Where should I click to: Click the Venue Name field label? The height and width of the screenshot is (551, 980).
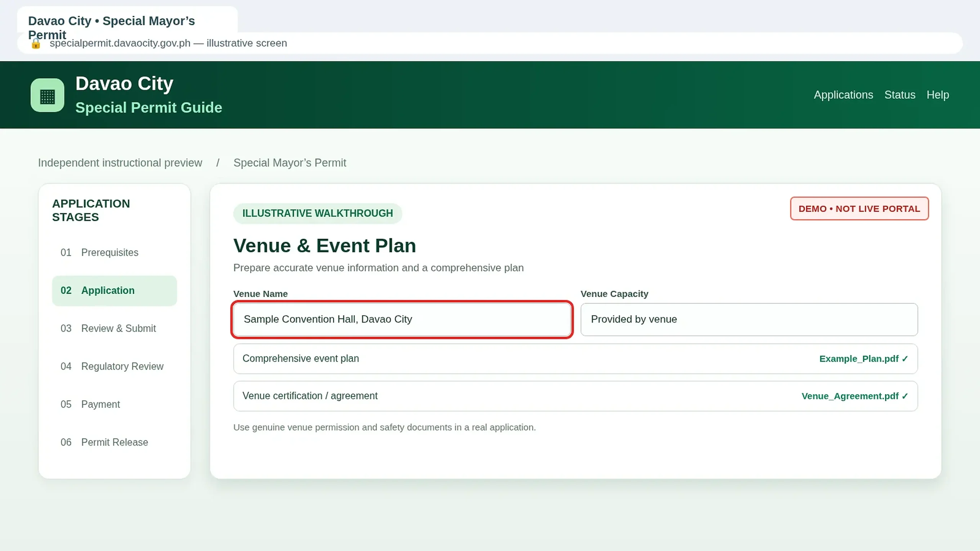[260, 294]
